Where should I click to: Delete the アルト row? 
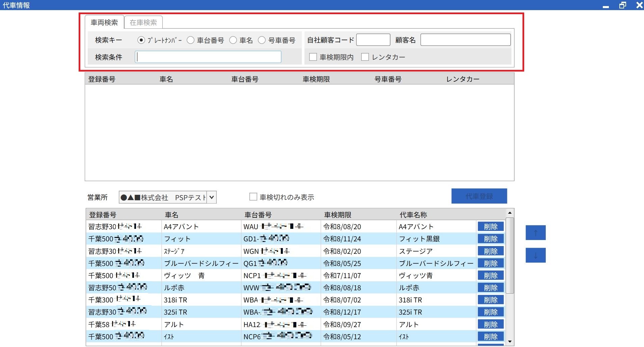(x=491, y=324)
